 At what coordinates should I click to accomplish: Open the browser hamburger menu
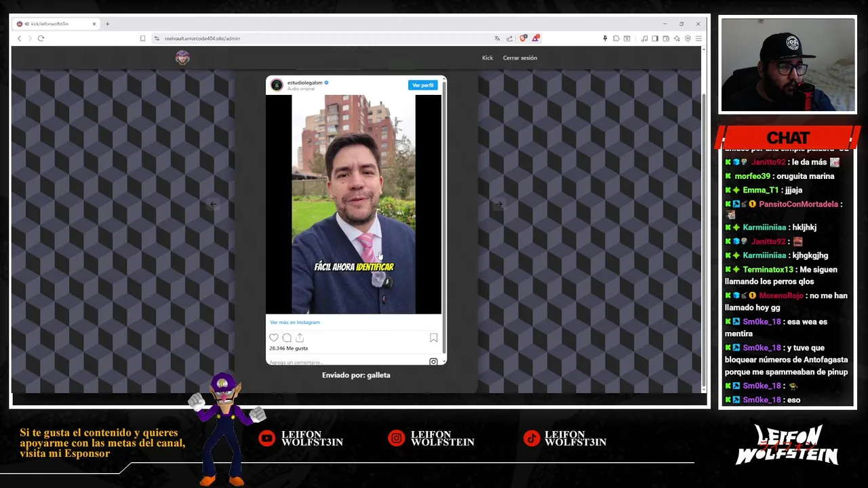tap(698, 39)
